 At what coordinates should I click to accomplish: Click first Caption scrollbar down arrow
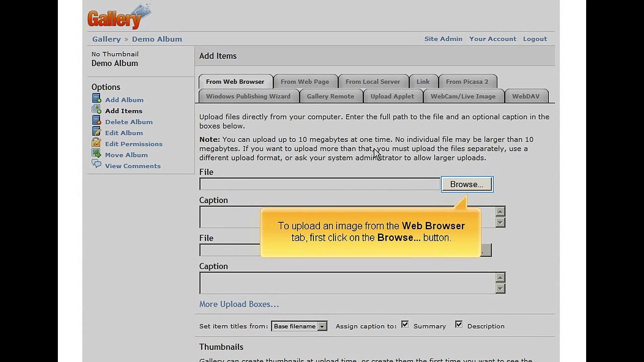pos(500,222)
